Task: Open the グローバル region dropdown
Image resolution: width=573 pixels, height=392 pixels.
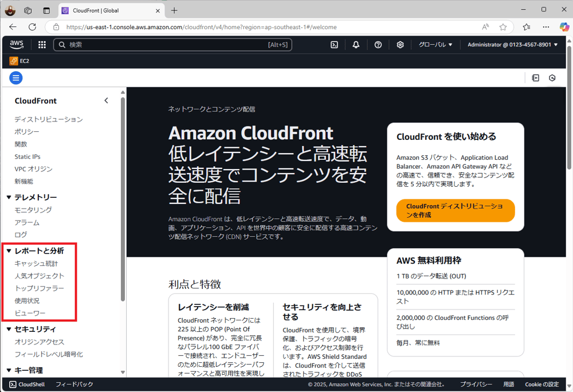Action: click(435, 45)
